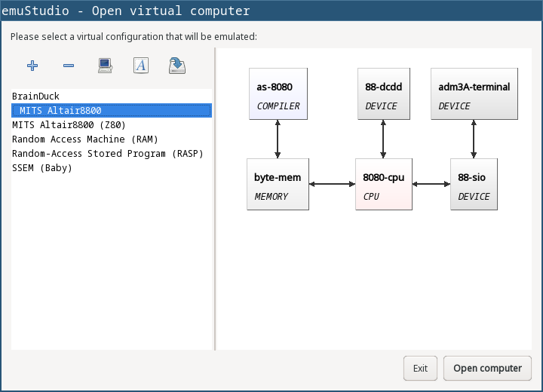Click the byte-mem memory block
The image size is (543, 392).
[278, 184]
